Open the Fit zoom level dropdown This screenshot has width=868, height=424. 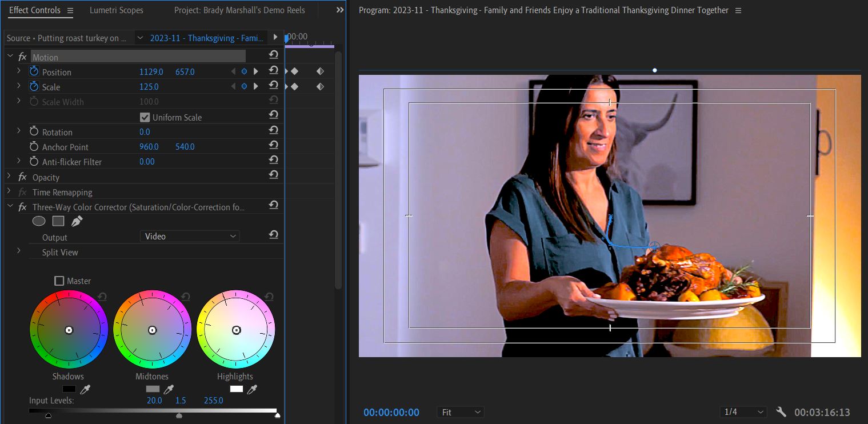461,412
